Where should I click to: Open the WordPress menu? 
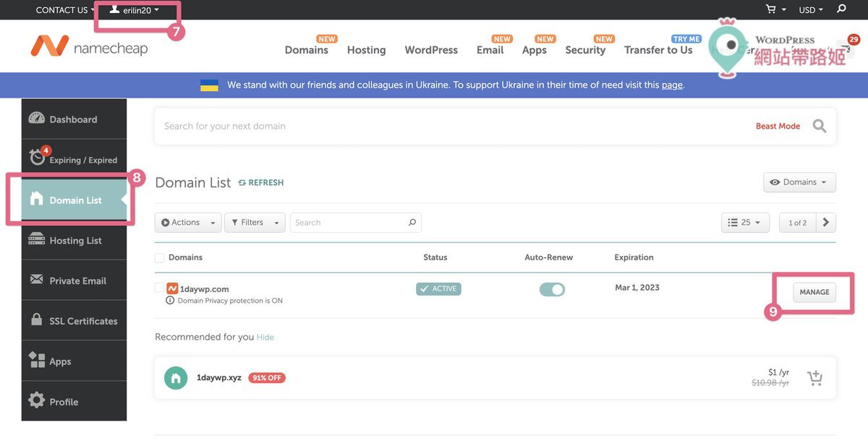click(431, 50)
